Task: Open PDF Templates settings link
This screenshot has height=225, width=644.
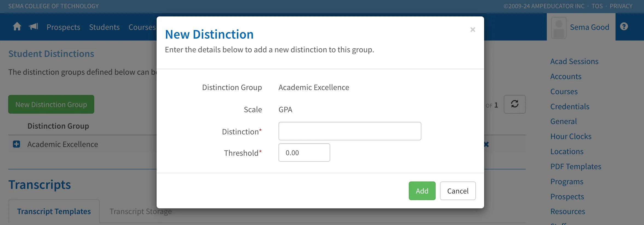Action: (576, 166)
